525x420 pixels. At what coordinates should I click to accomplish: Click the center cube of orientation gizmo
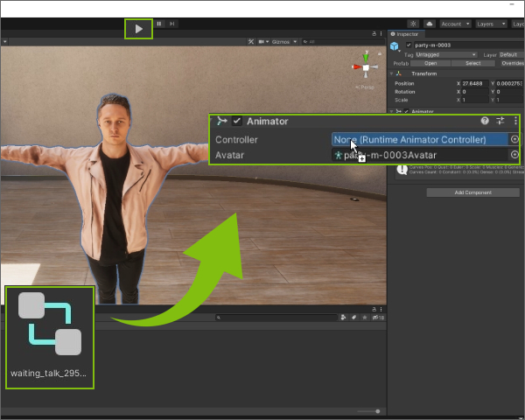click(366, 67)
